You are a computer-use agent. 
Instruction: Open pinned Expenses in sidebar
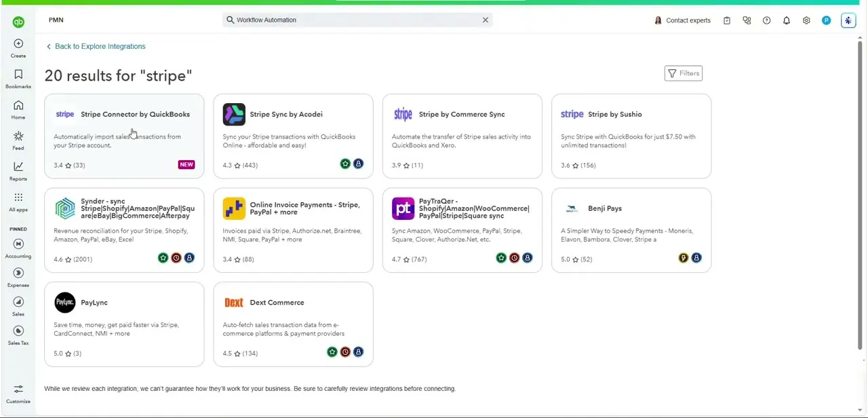pos(18,278)
